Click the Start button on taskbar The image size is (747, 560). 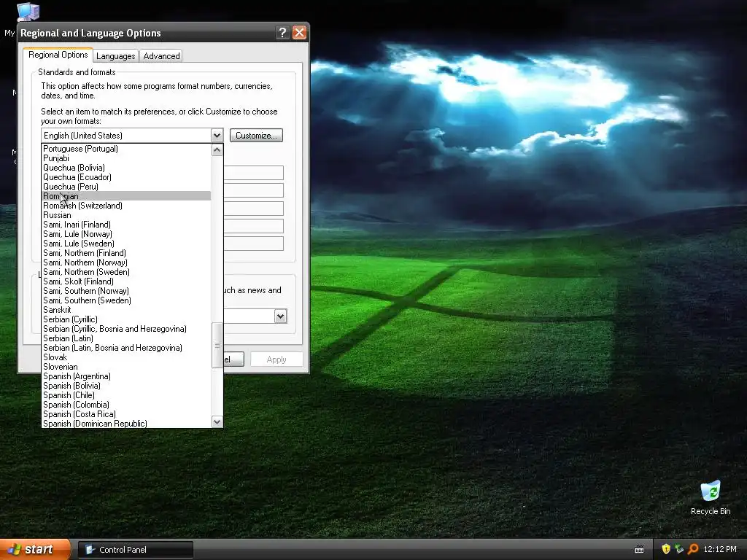coord(35,550)
